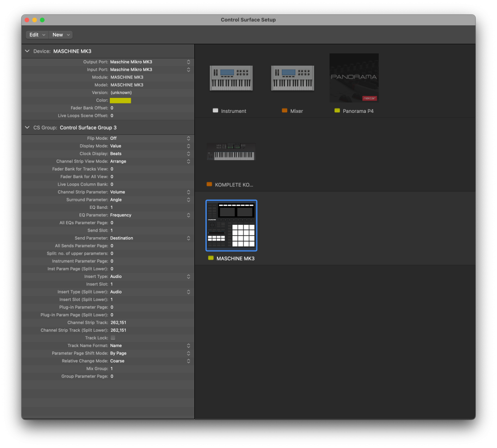Click the Group Parameter Page value
The width and height of the screenshot is (497, 448).
(112, 376)
